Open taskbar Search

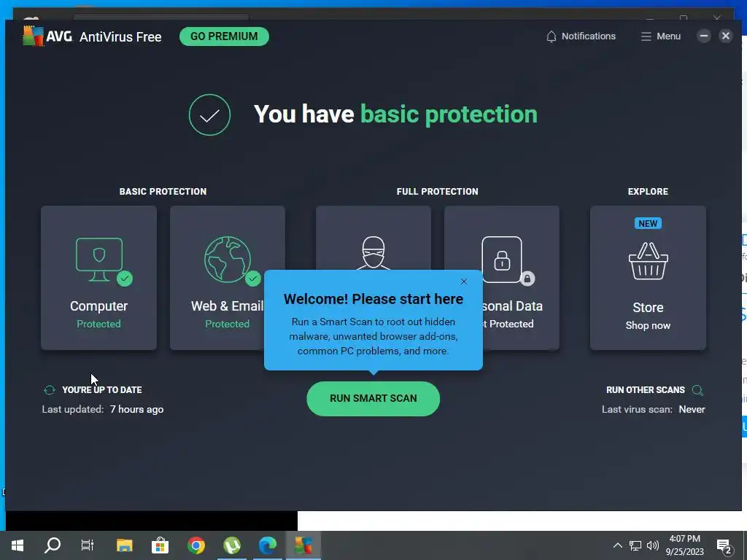(53, 545)
